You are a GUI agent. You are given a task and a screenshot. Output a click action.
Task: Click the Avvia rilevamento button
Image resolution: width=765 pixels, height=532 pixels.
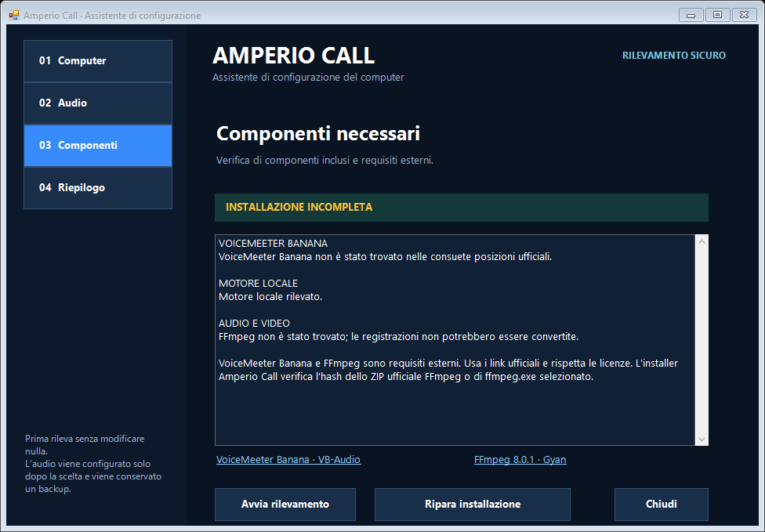point(285,505)
